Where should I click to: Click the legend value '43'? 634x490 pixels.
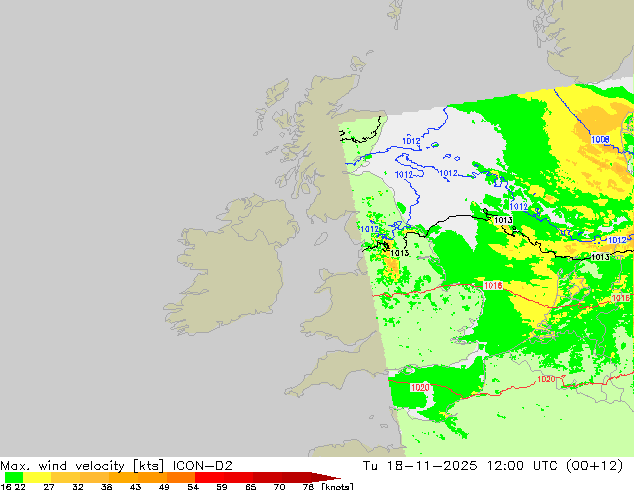[x=135, y=486]
